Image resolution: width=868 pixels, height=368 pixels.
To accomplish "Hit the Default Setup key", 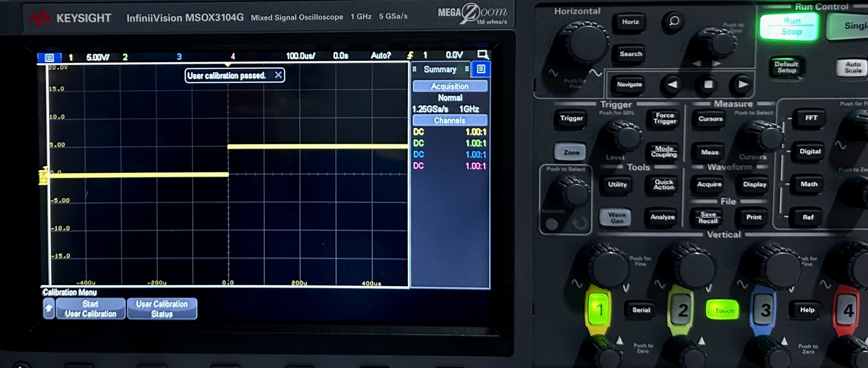I will [786, 67].
